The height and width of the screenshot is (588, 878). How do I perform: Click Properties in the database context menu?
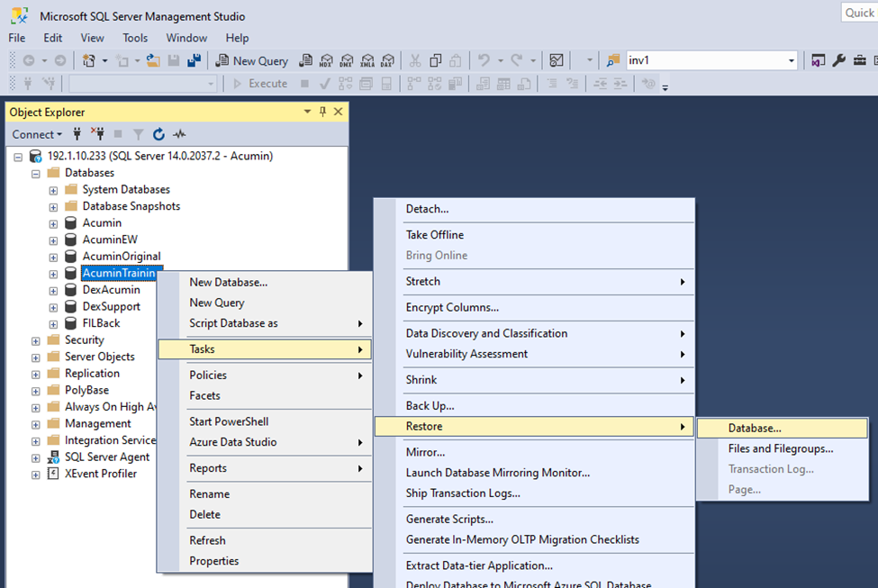point(265,561)
